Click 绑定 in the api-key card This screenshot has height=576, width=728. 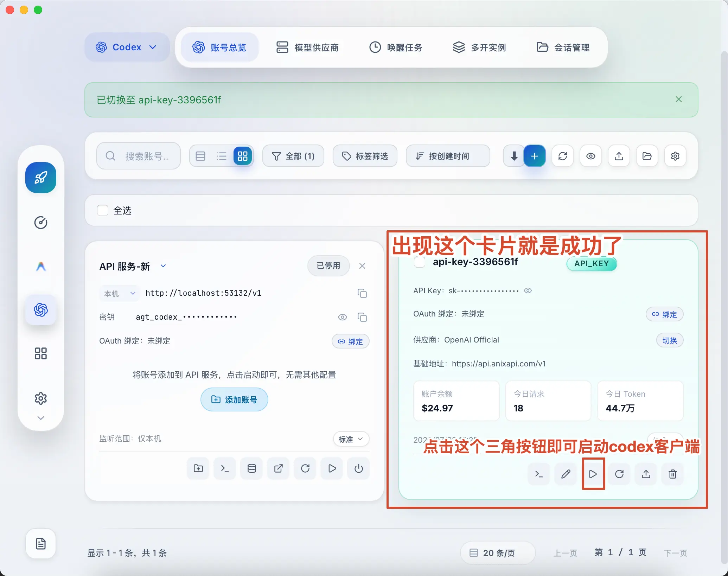coord(664,314)
